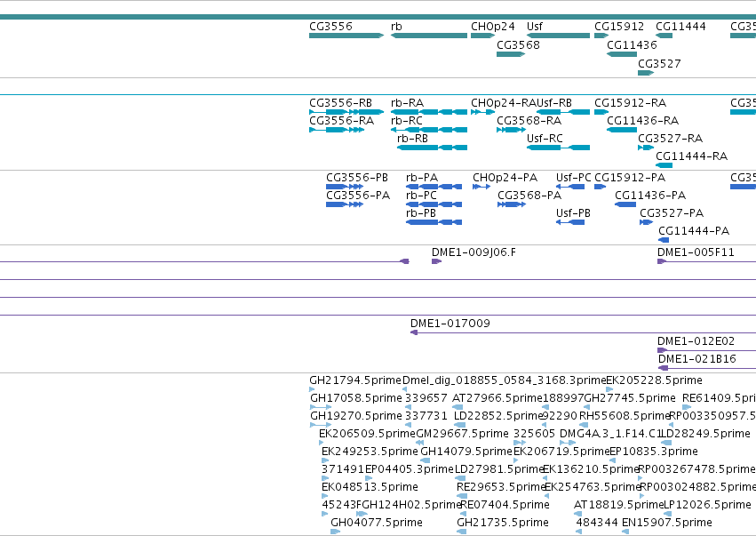Select the rb-PB protein label
This screenshot has height=536, width=756.
(421, 213)
